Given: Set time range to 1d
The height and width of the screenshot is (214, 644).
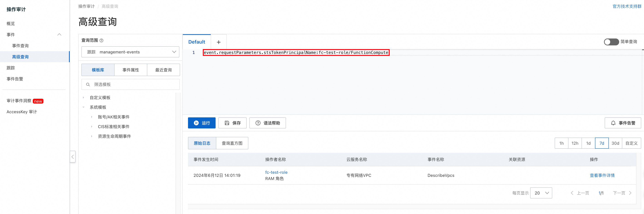Looking at the screenshot, I should pos(588,143).
